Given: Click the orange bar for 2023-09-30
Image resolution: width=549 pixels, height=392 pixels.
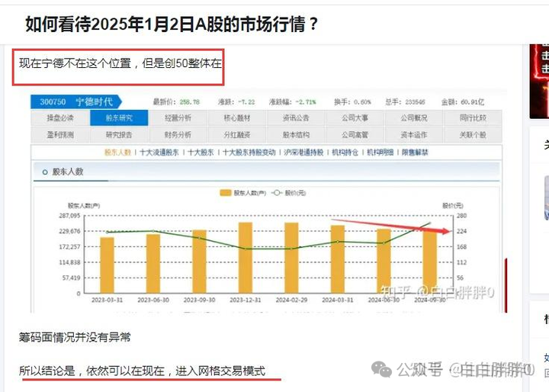Looking at the screenshot, I should 199,262.
